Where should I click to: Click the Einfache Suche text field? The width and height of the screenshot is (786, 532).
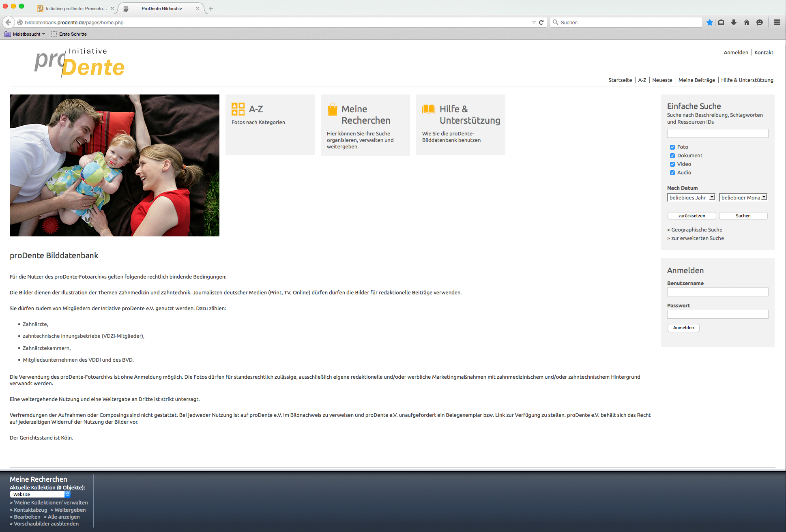point(717,133)
